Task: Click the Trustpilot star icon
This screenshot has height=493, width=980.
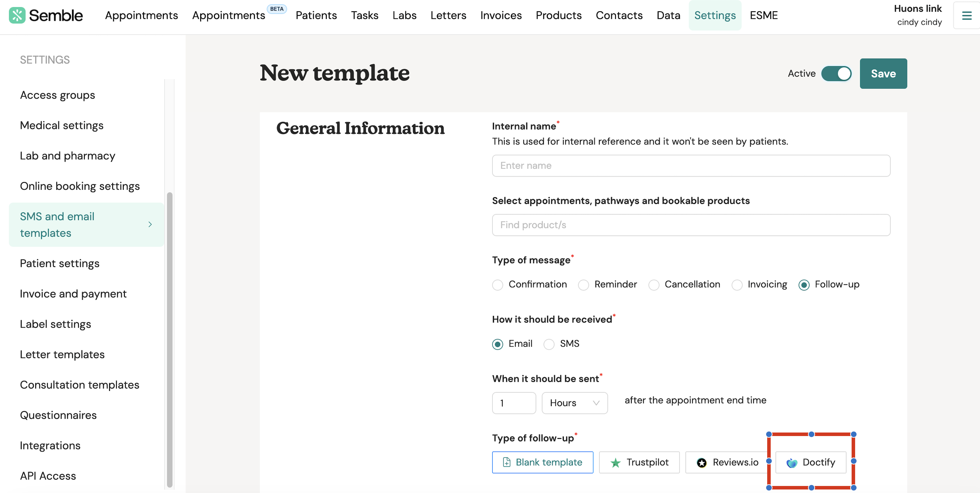Action: 615,462
